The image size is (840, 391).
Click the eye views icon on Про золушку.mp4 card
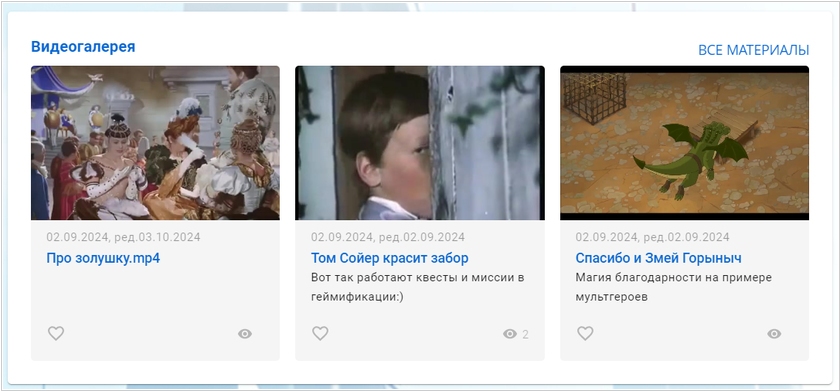245,334
